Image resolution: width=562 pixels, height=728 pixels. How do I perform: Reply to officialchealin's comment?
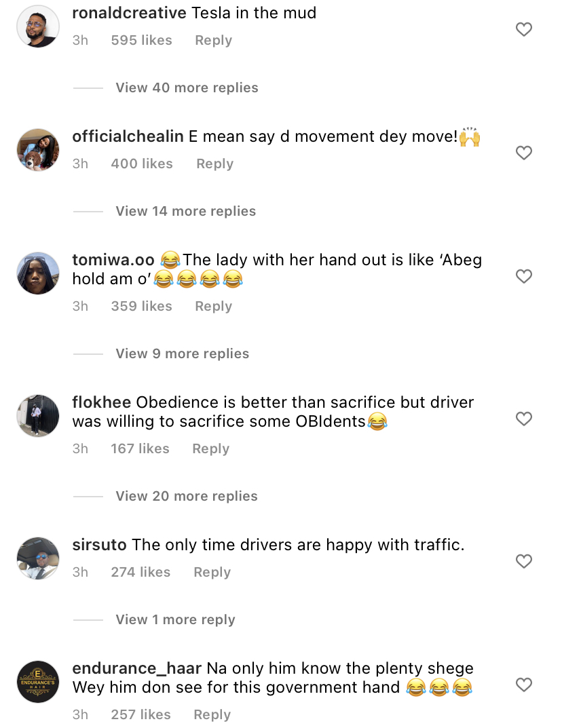click(214, 164)
